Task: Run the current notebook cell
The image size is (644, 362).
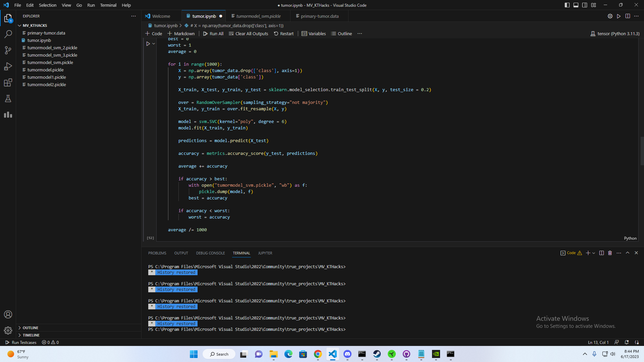Action: (x=148, y=44)
